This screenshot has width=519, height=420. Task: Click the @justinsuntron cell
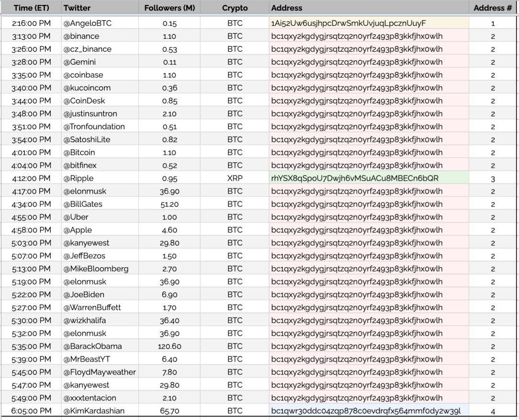100,114
